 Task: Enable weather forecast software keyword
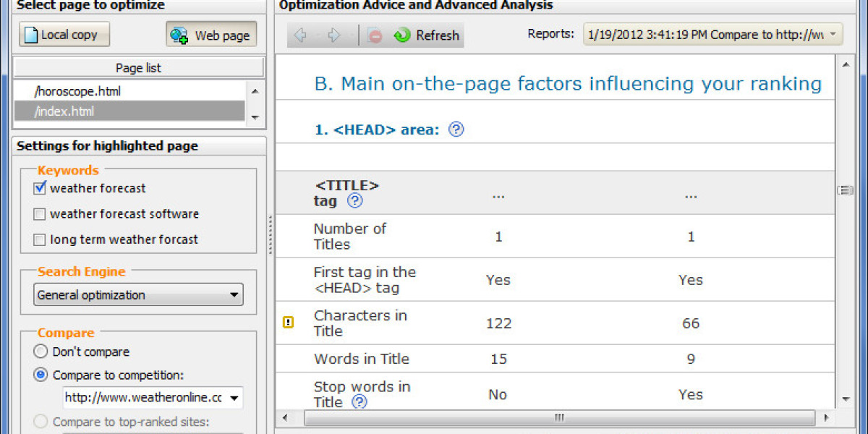(x=40, y=214)
